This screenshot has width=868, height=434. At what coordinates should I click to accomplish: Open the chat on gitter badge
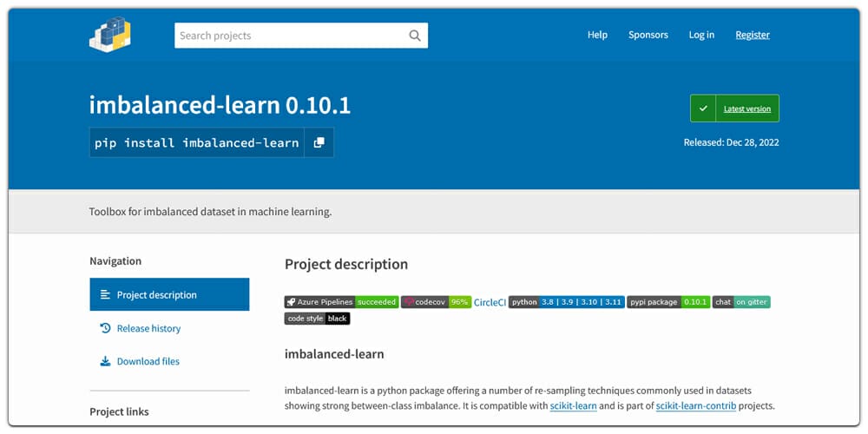[741, 302]
